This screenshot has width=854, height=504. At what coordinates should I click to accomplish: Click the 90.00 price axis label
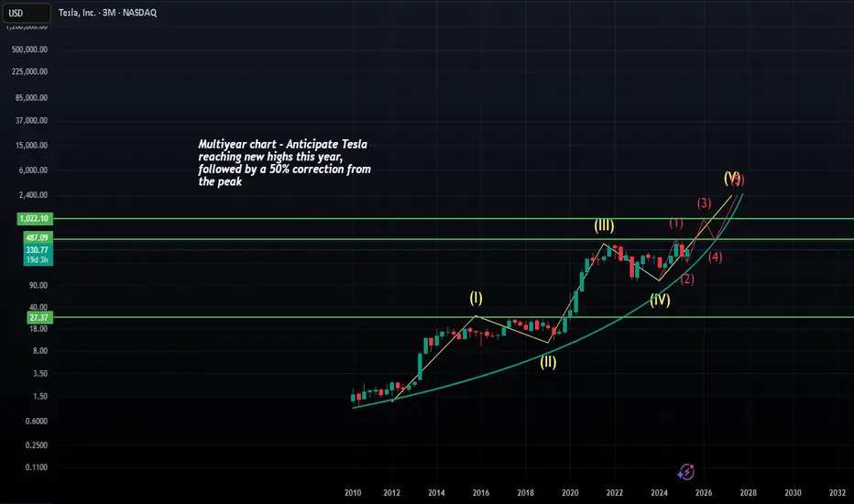click(x=38, y=286)
